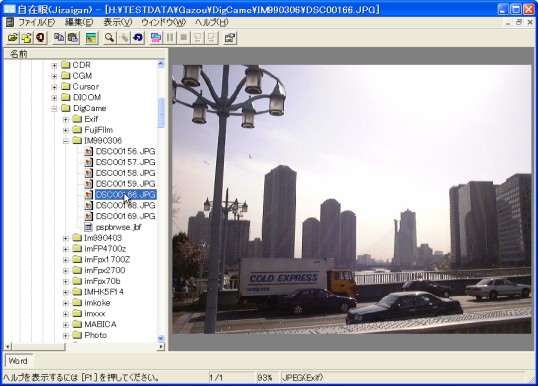
Task: Collapse the IM990306 folder
Action: pyautogui.click(x=66, y=141)
